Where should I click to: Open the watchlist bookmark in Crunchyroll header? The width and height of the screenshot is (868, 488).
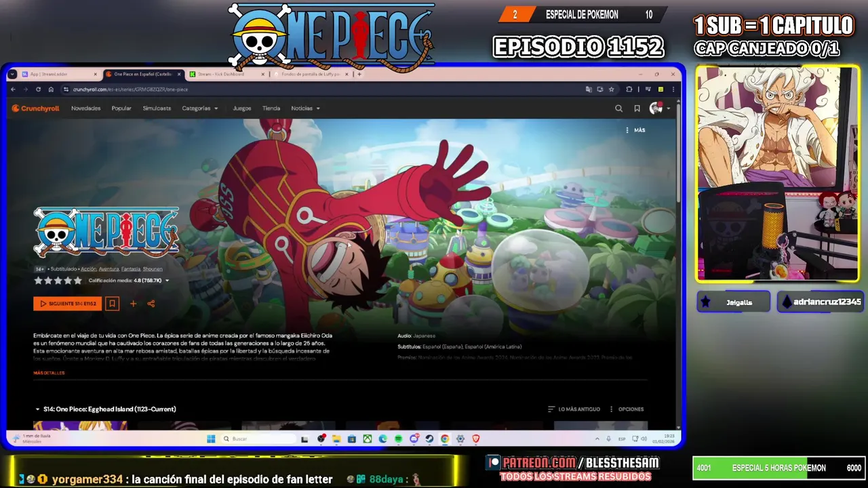(637, 108)
